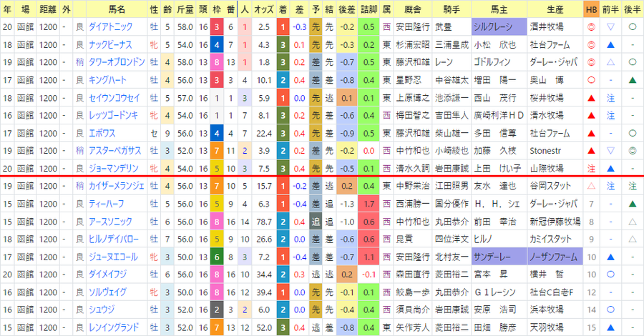Viewport: 644px width, 336px height.
Task: Click the 馬主 column header
Action: [499, 9]
